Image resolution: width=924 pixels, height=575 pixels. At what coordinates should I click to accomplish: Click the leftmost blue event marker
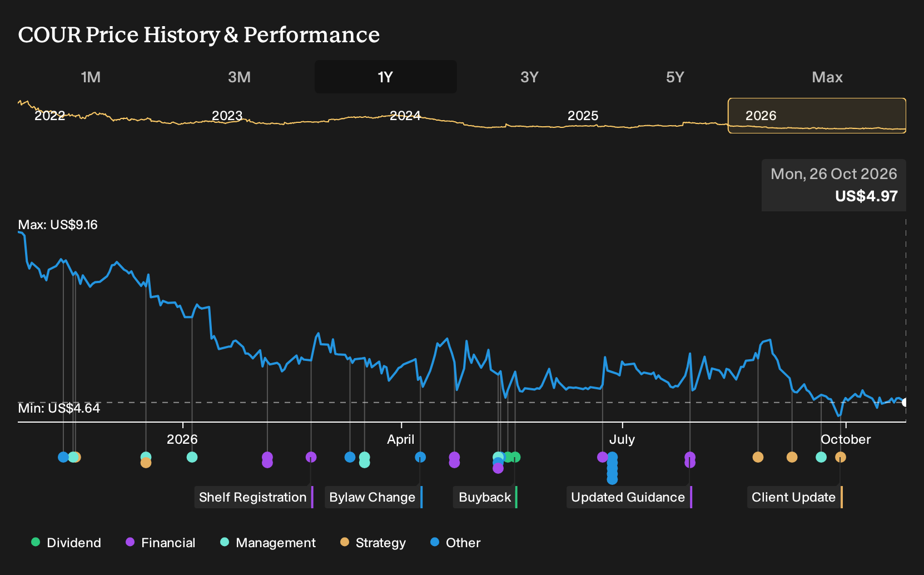[x=63, y=457]
